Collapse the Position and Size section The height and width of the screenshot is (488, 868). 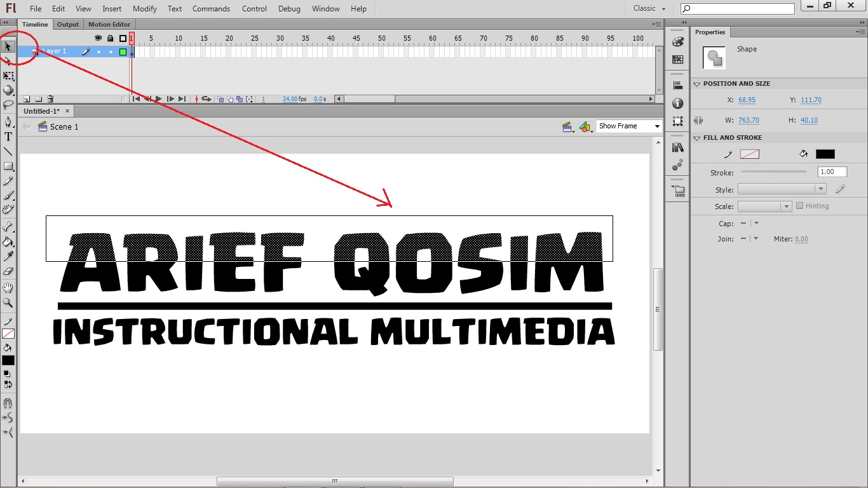tap(696, 84)
